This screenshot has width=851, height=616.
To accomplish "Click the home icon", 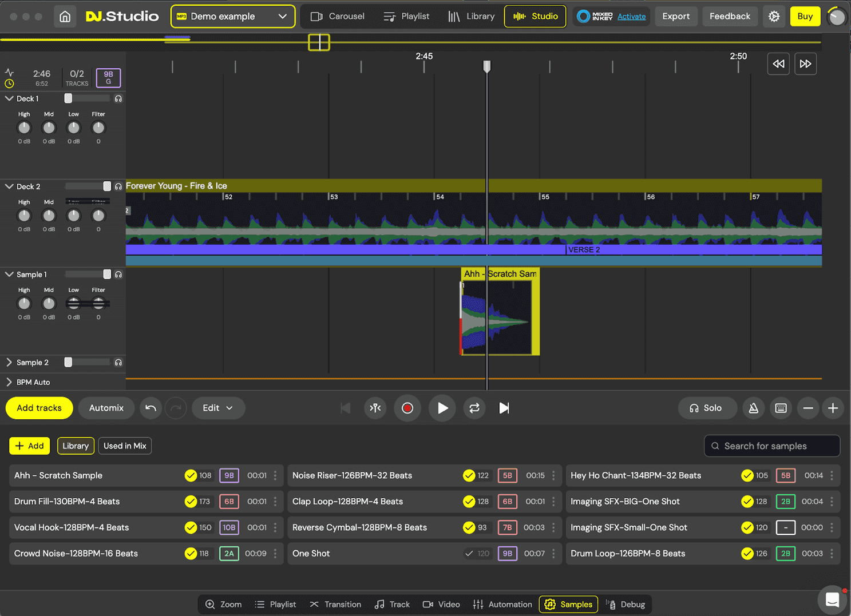I will coord(65,17).
